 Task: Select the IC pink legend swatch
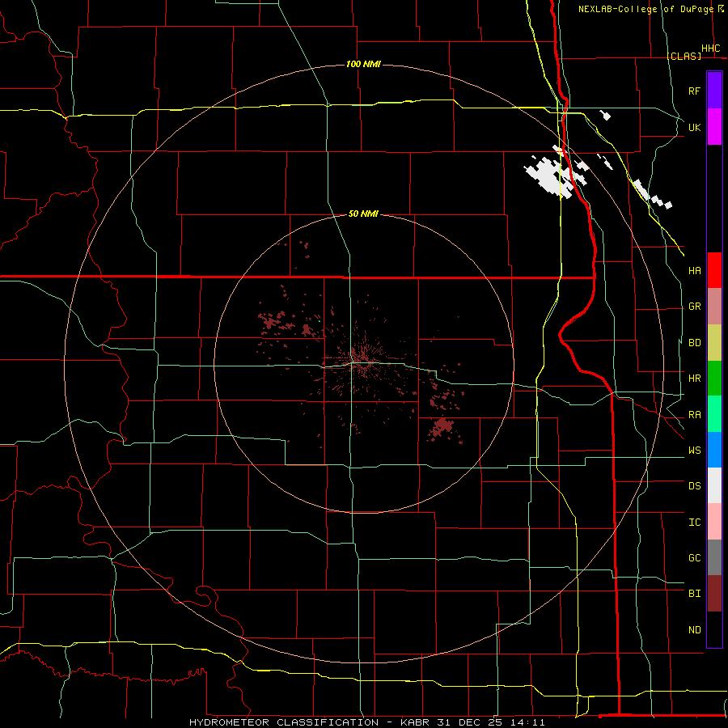point(714,522)
